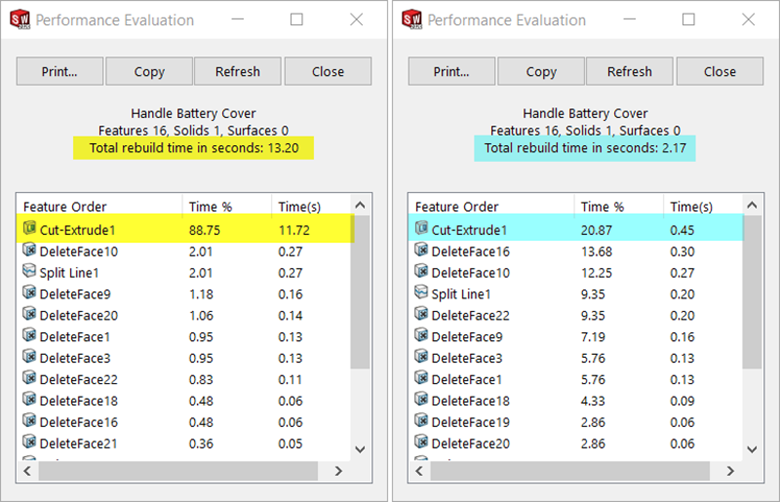780x502 pixels.
Task: Click horizontal scrollbar thumb in right window
Action: coord(570,471)
